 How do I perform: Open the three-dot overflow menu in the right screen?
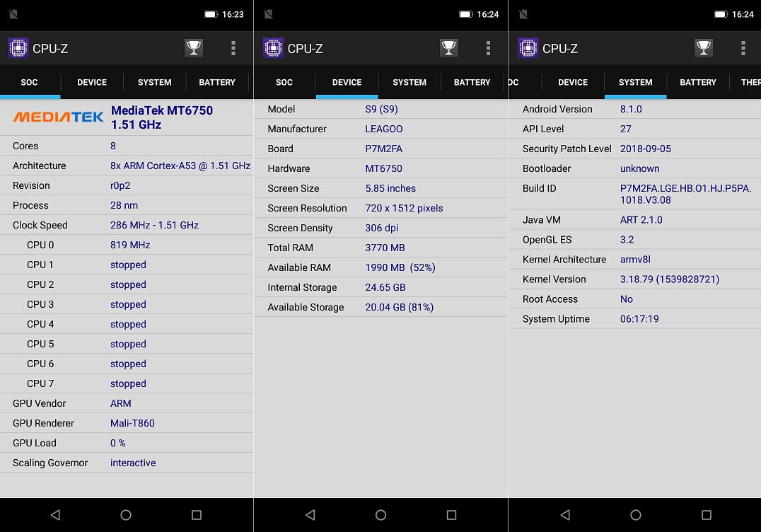click(x=743, y=48)
